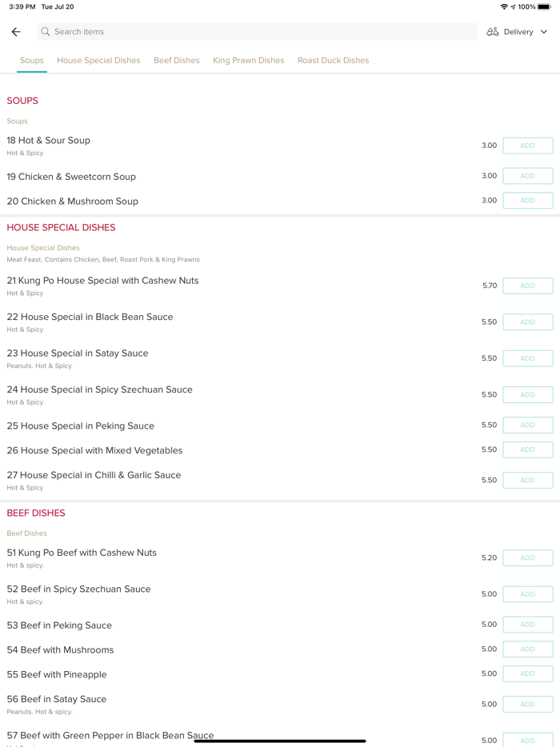Open the Roast Duck Dishes tab
The width and height of the screenshot is (560, 747).
tap(333, 61)
